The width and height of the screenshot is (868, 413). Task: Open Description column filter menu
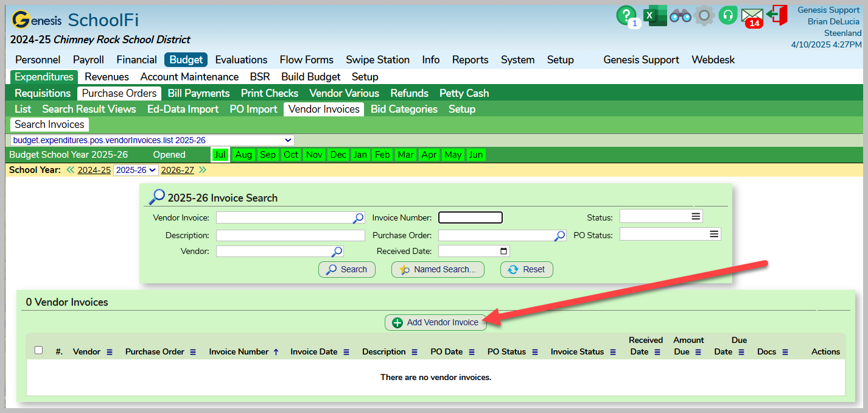pos(415,352)
